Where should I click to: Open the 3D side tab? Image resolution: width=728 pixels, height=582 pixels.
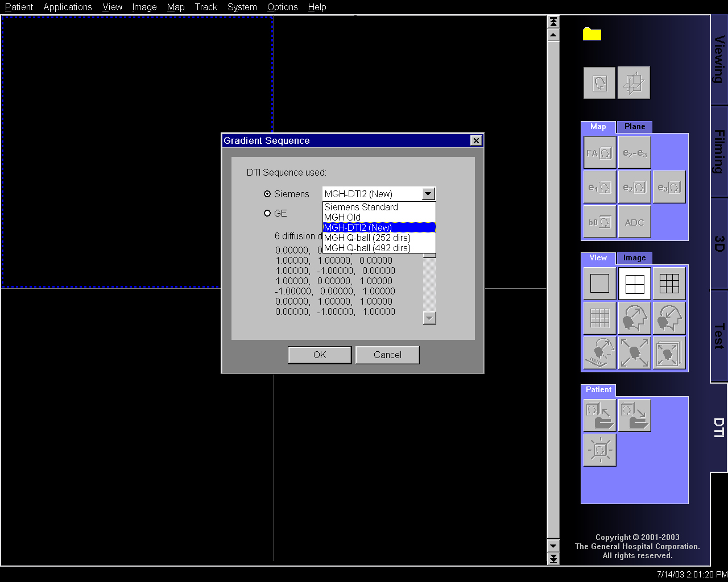click(719, 244)
